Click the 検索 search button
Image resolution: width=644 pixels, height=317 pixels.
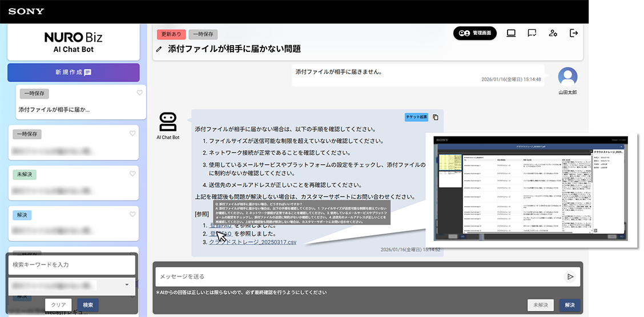click(x=88, y=304)
